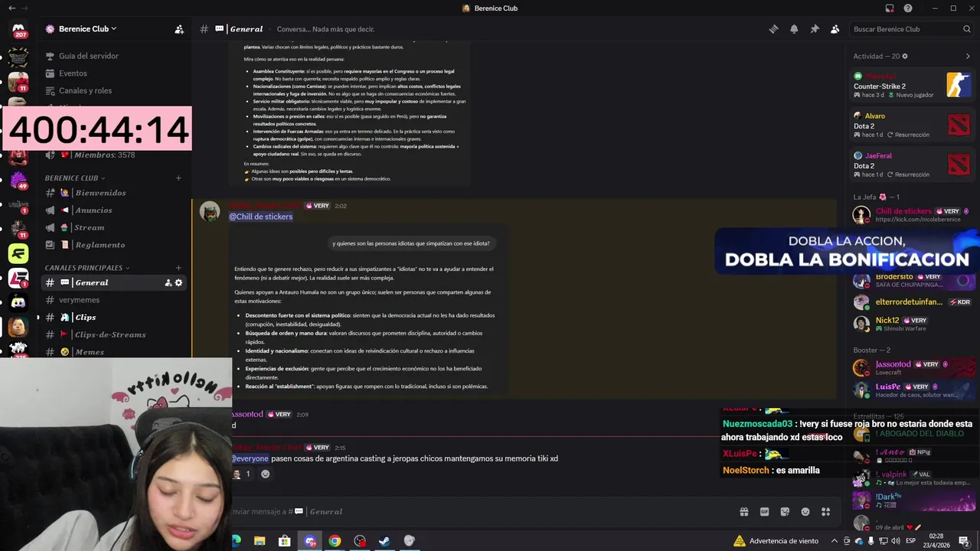
Task: Open the kick.com/nicoleberenice link
Action: (917, 220)
